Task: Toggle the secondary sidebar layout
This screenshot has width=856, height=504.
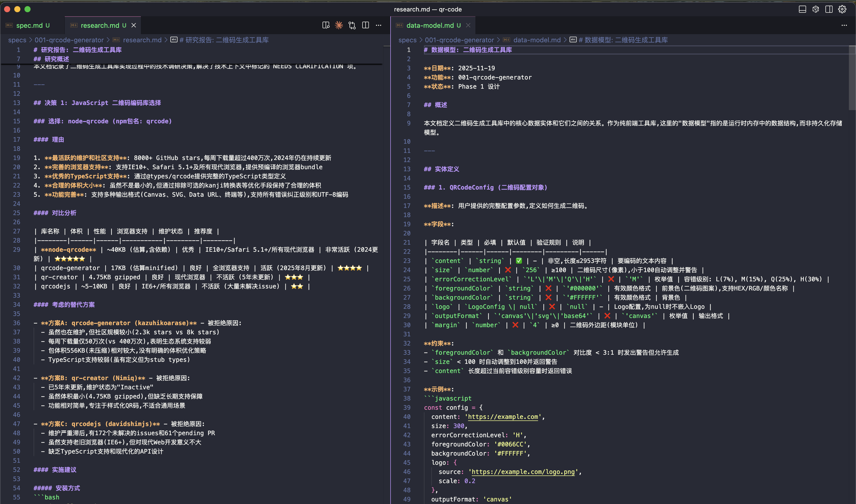Action: [x=829, y=9]
